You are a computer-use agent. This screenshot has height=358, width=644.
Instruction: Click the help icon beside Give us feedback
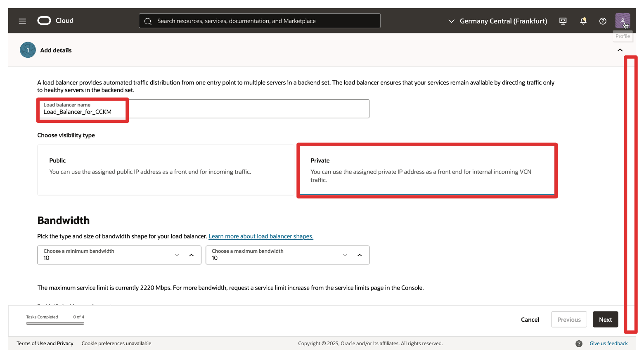[x=579, y=344]
